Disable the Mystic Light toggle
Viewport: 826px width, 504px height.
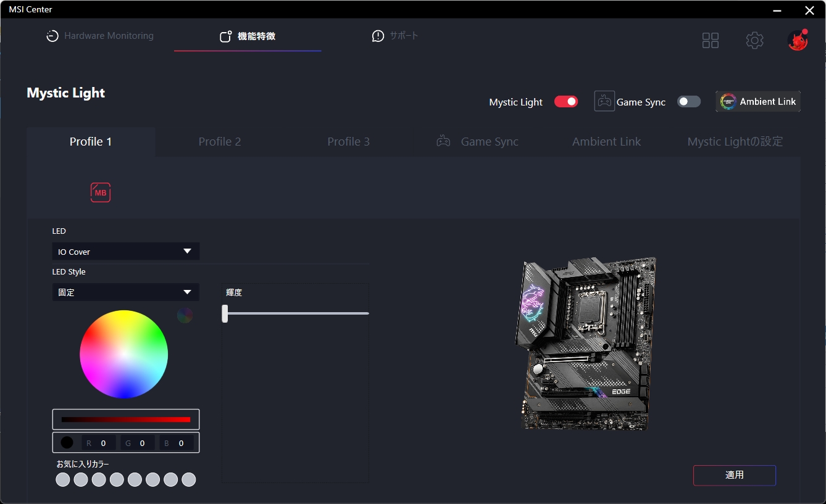tap(565, 101)
